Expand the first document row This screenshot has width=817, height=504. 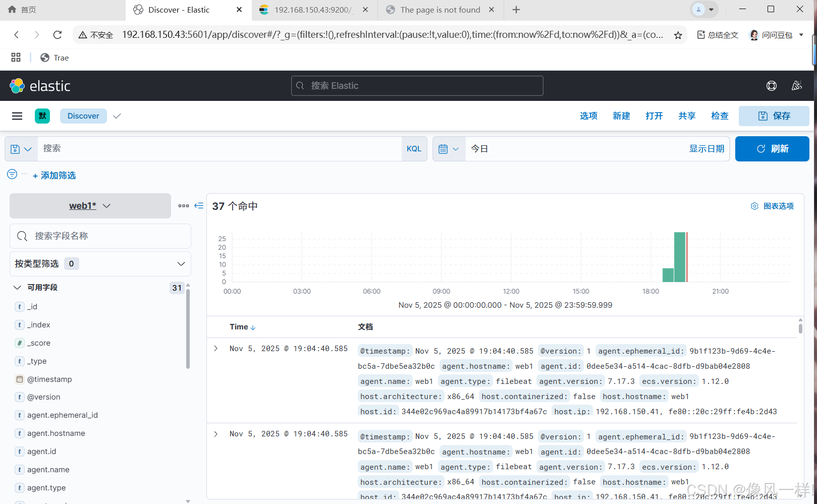point(216,349)
